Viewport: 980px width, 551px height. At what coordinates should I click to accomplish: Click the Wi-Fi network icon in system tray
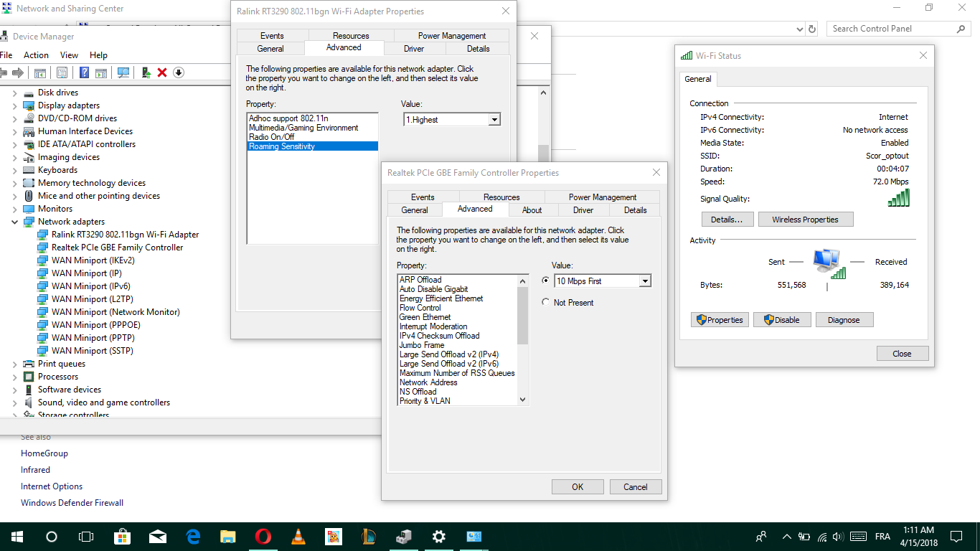[x=822, y=537]
